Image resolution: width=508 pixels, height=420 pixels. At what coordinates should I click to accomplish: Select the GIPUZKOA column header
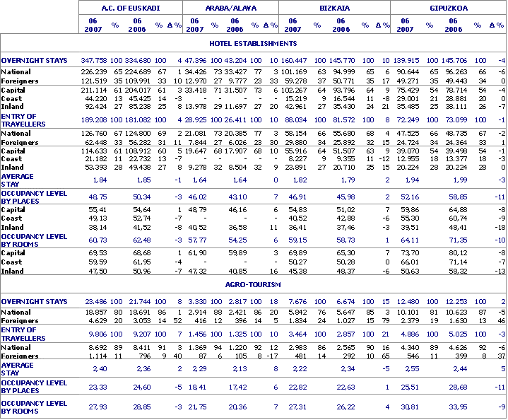point(449,7)
